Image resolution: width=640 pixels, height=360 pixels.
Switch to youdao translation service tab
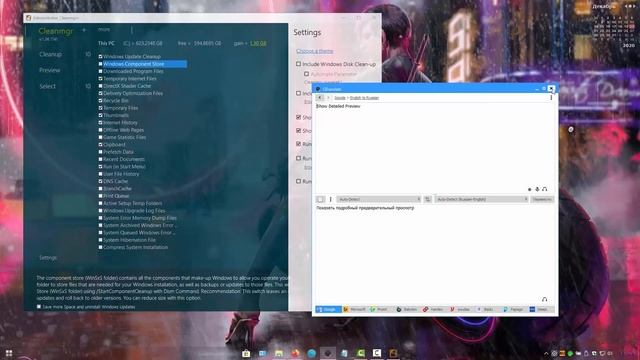[x=460, y=309]
